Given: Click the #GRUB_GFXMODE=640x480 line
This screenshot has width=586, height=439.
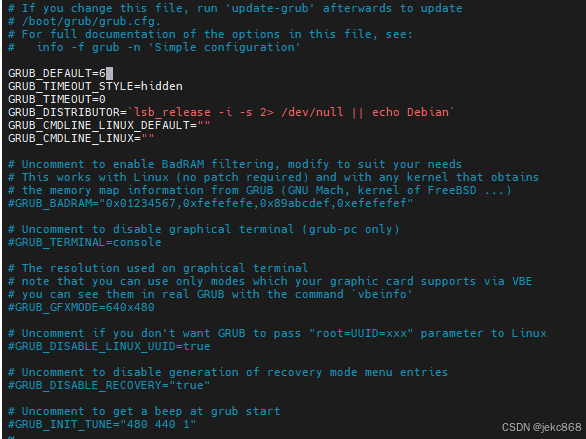Looking at the screenshot, I should pyautogui.click(x=81, y=307).
